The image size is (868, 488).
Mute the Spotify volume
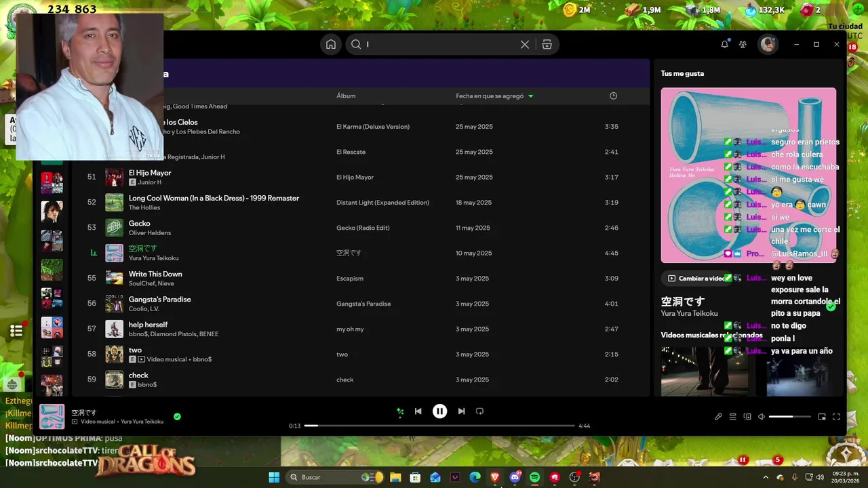[762, 417]
